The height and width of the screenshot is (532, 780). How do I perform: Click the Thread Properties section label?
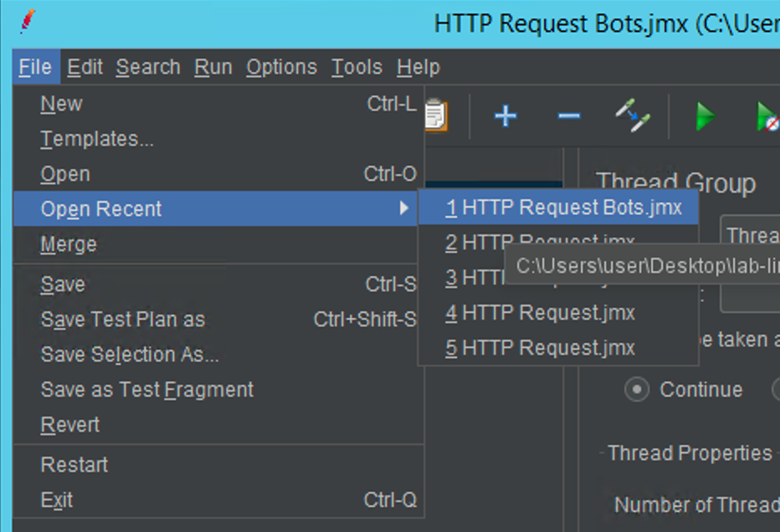tap(690, 453)
